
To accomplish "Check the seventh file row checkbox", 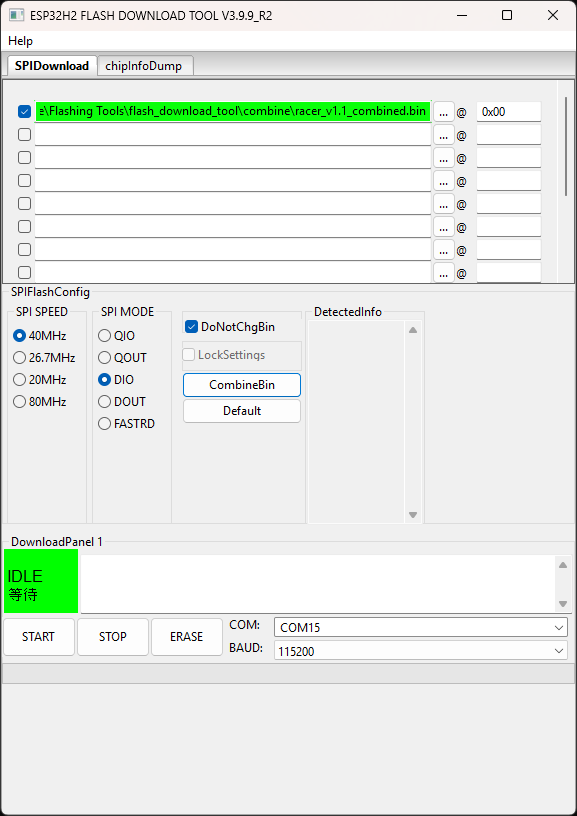I will 24,249.
